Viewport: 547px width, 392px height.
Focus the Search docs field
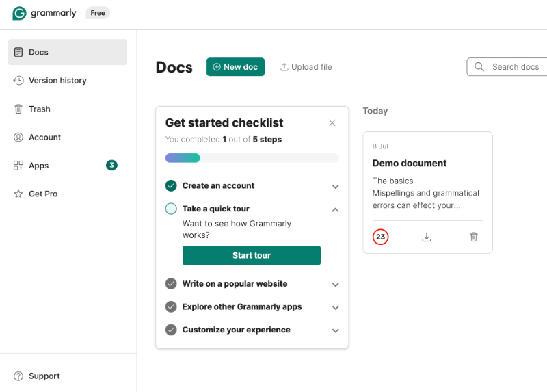click(507, 66)
